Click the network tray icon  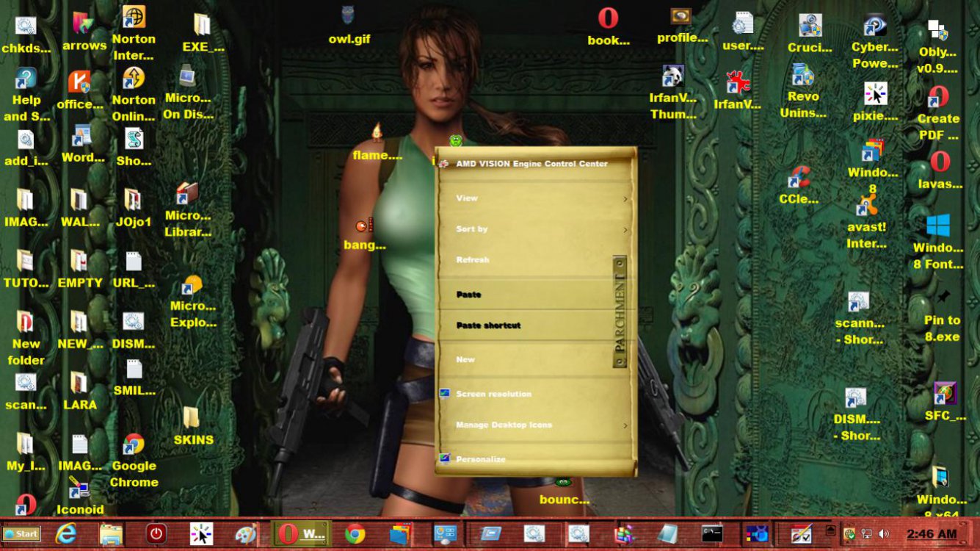click(x=867, y=534)
